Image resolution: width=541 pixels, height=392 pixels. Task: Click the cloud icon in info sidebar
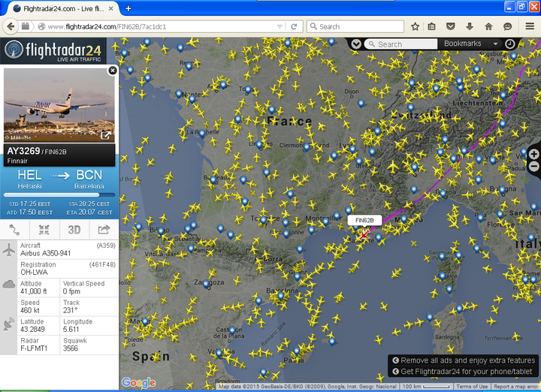point(8,284)
